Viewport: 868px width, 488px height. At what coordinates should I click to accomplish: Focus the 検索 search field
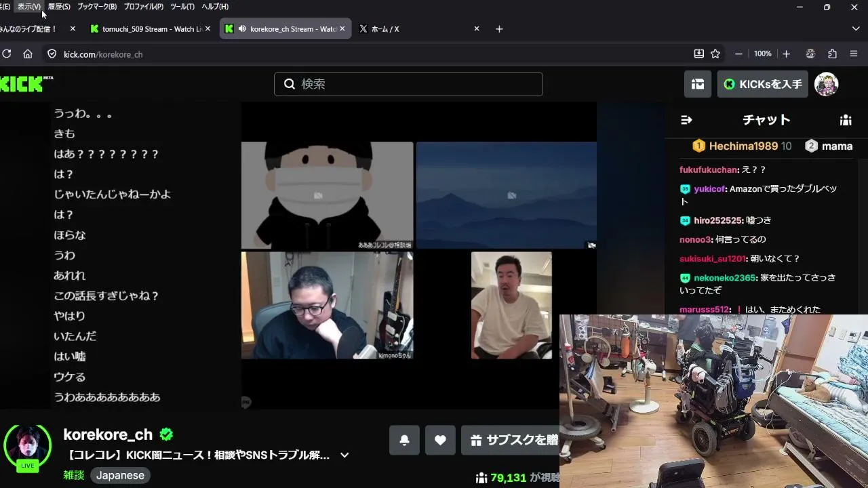(408, 84)
